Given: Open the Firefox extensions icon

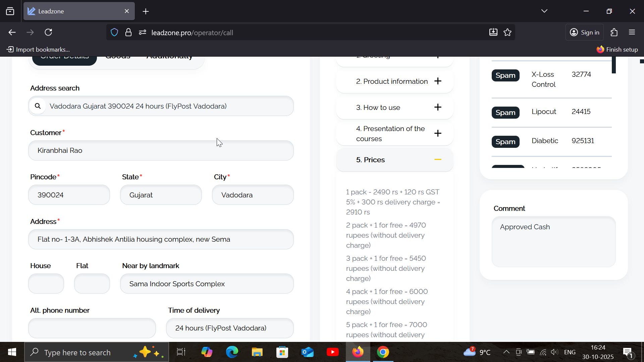Looking at the screenshot, I should [614, 33].
